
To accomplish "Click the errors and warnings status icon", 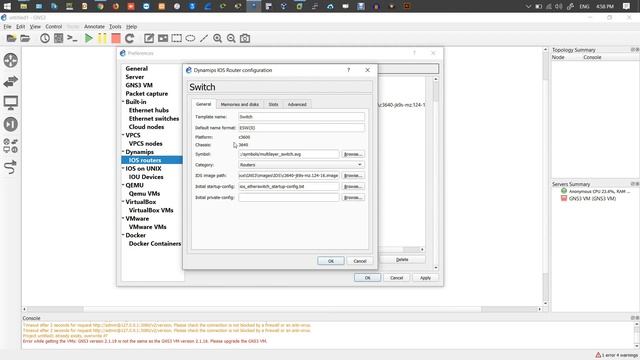I will (598, 355).
